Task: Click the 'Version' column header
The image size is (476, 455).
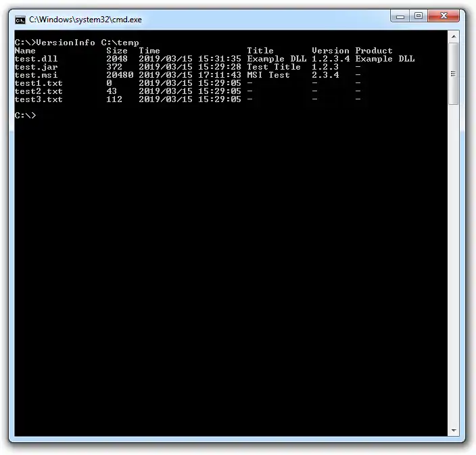Action: [331, 51]
